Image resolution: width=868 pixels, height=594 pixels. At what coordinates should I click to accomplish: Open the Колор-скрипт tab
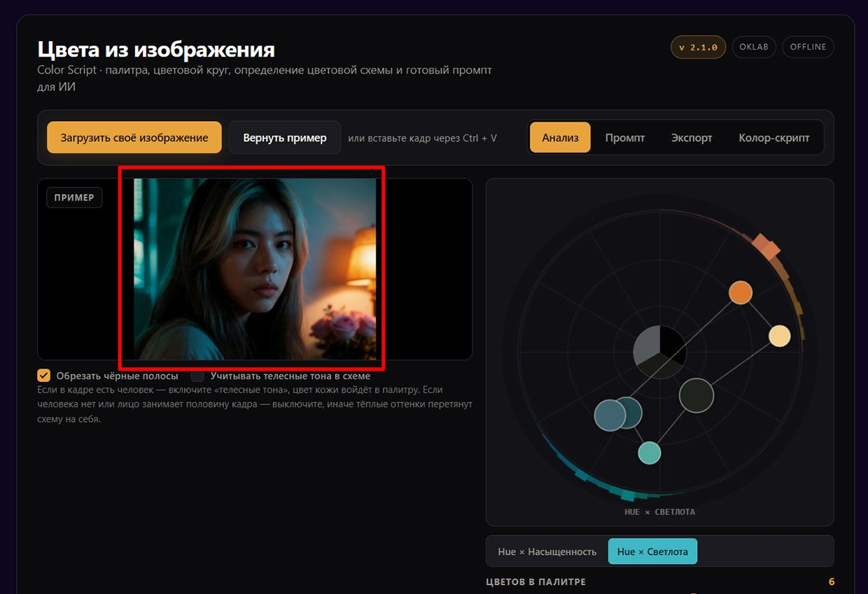(x=774, y=137)
